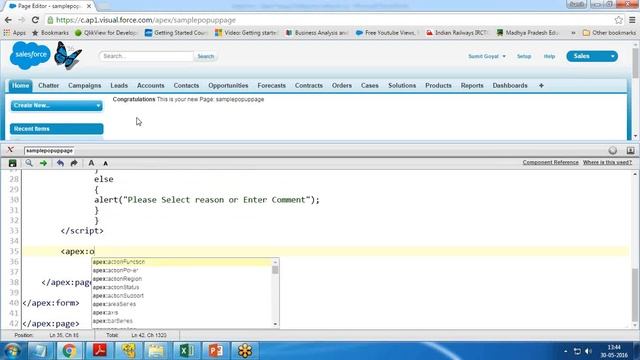The image size is (640, 360).
Task: Open the Apps bookmark shortcut
Action: click(x=15, y=33)
